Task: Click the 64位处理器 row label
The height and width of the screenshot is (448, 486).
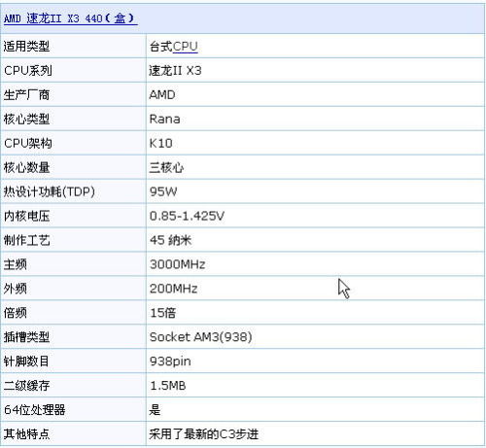Action: coord(34,410)
